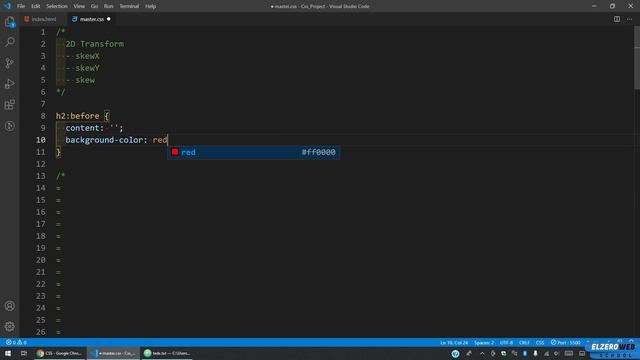
Task: Open the Edit menu
Action: click(x=36, y=6)
